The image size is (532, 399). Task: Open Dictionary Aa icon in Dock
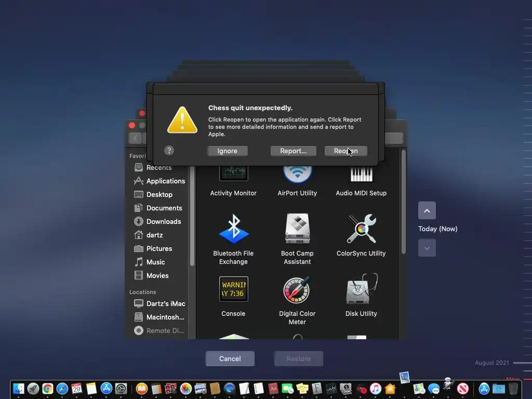[273, 389]
